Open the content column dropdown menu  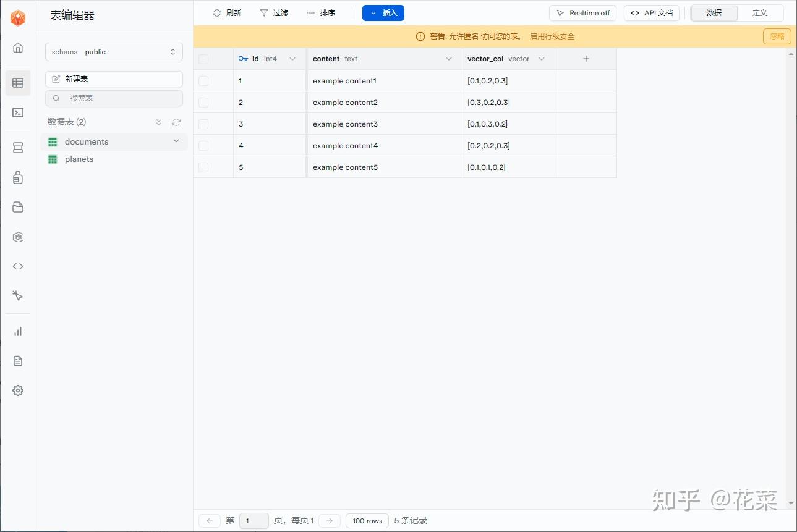coord(448,59)
